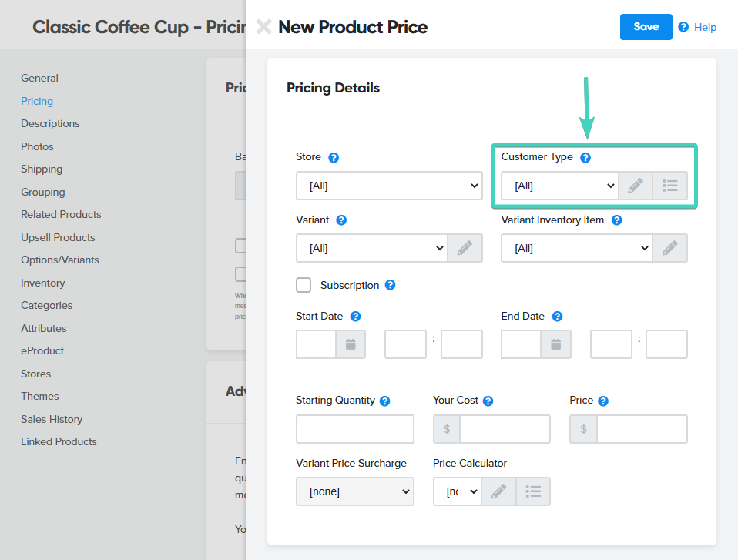Open the Inventory section
Viewport: 738px width, 560px height.
pos(43,283)
